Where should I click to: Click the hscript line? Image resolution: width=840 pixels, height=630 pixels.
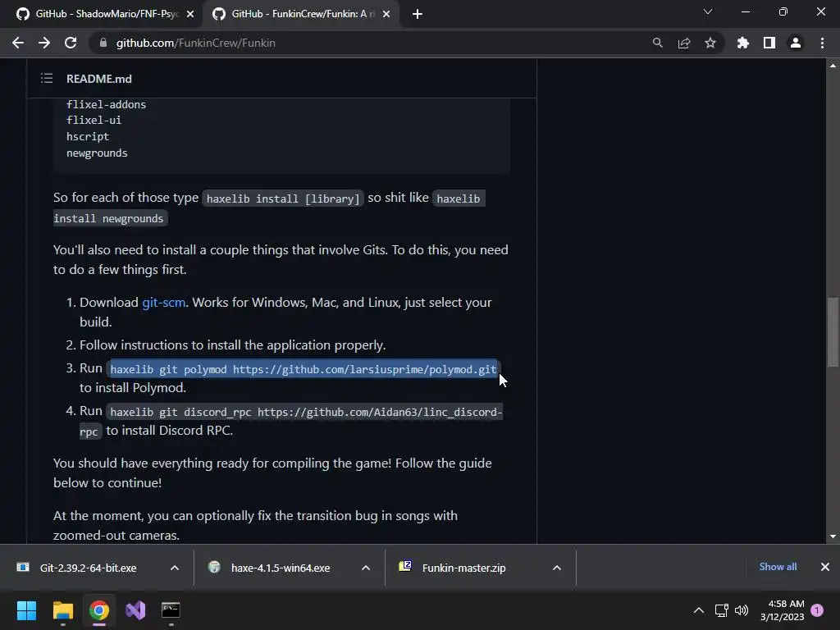pos(88,137)
